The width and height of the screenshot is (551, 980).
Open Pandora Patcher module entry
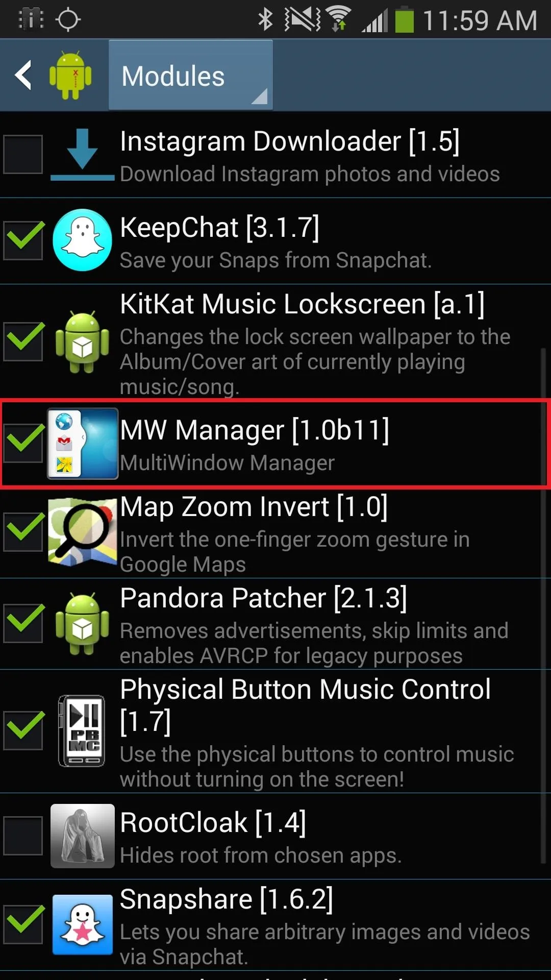coord(275,624)
